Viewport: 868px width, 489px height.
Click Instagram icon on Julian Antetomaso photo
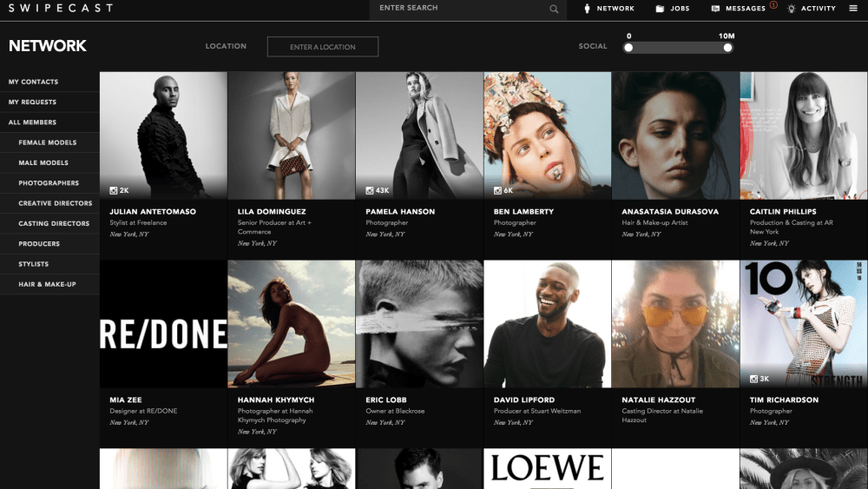click(x=114, y=190)
